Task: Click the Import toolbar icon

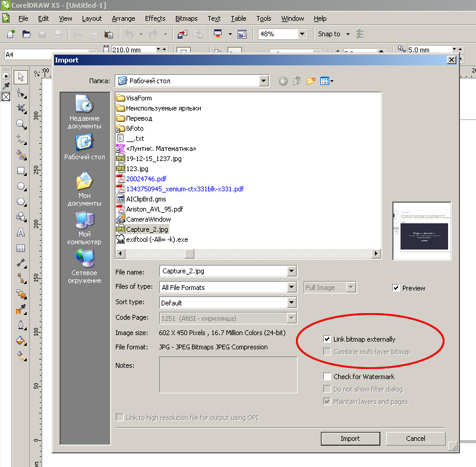Action: [x=182, y=34]
